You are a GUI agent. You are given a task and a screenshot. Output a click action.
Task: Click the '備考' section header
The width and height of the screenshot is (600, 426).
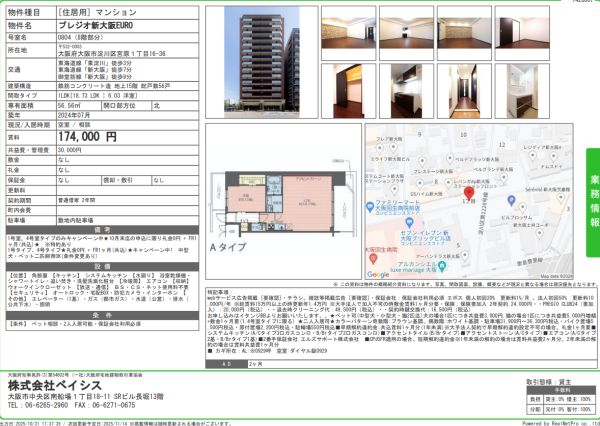pyautogui.click(x=103, y=230)
